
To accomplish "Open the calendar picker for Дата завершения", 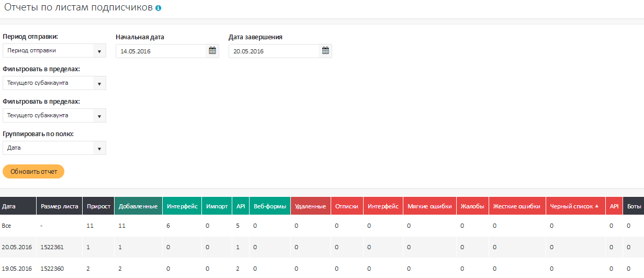I will [325, 51].
